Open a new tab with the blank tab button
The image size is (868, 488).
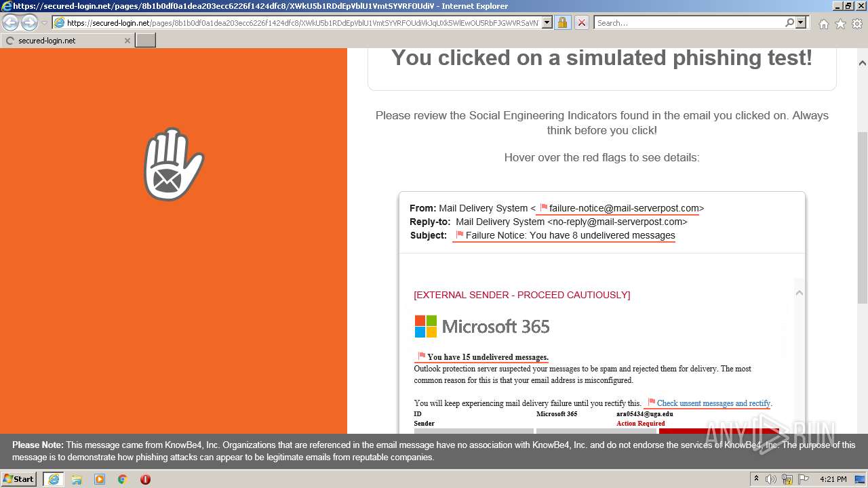[x=146, y=41]
